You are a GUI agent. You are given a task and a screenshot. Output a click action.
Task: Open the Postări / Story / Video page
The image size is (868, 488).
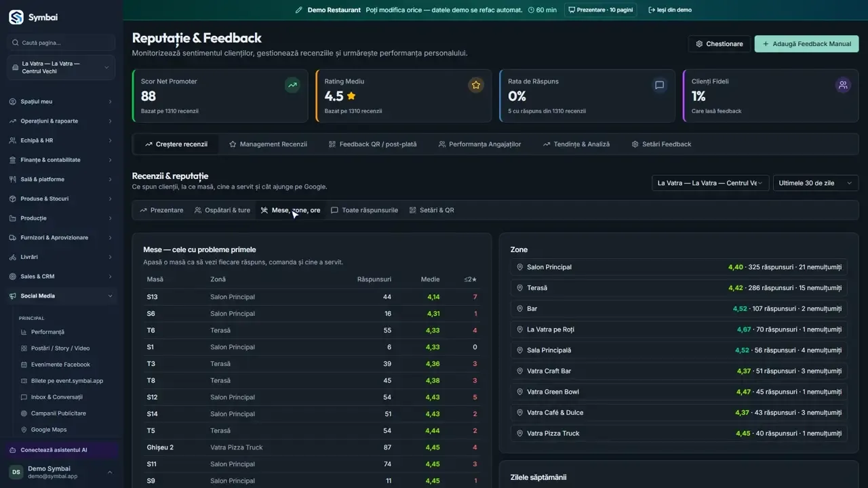coord(60,348)
